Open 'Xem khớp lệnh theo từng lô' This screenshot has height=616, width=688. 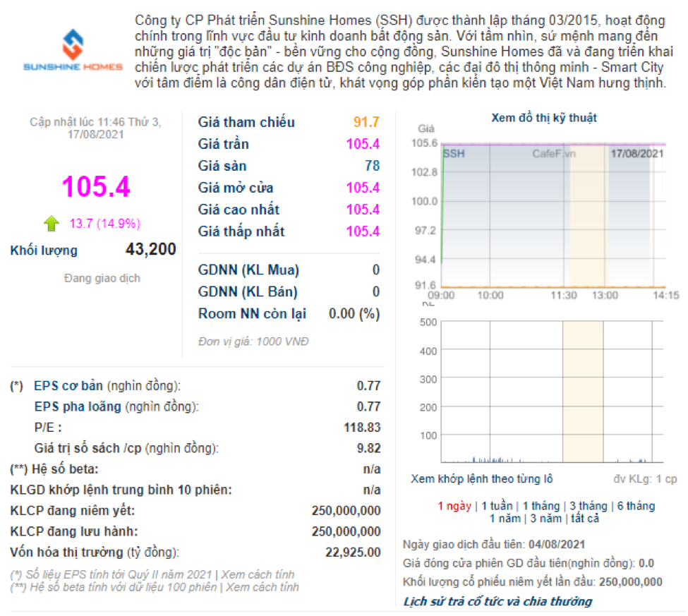pyautogui.click(x=481, y=479)
